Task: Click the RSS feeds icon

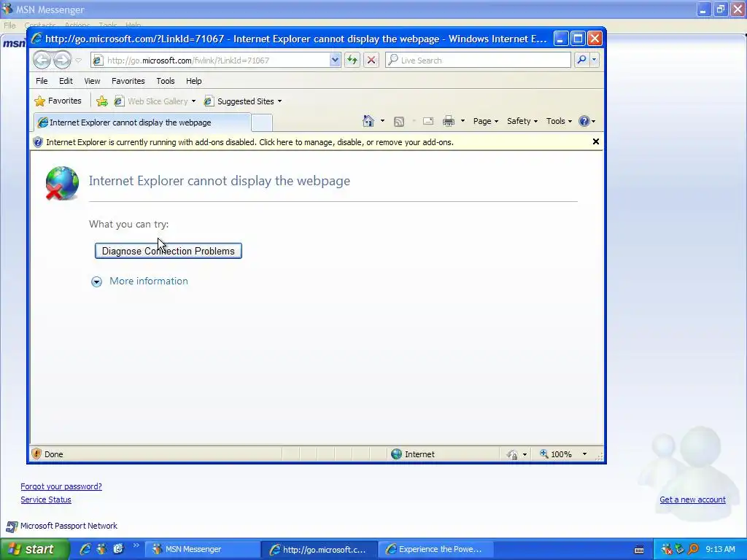Action: [399, 122]
